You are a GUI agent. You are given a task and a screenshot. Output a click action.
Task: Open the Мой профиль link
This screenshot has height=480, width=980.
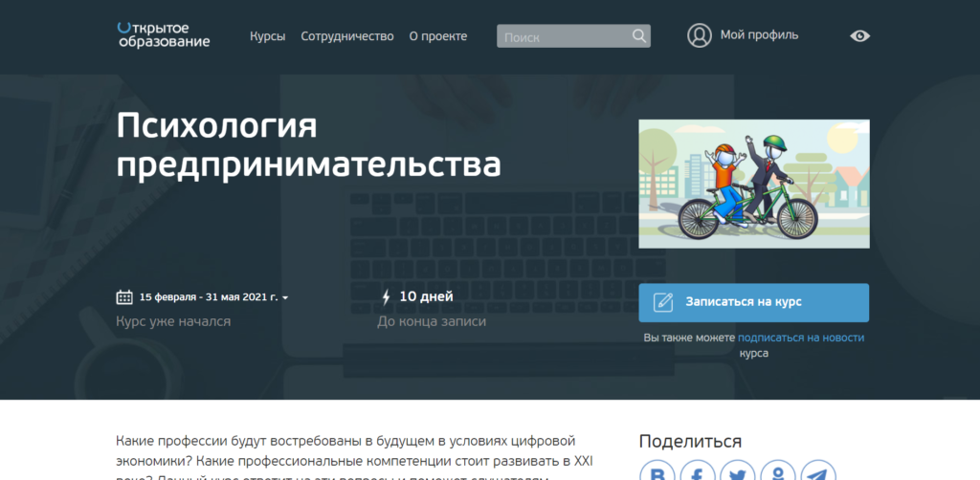(759, 35)
